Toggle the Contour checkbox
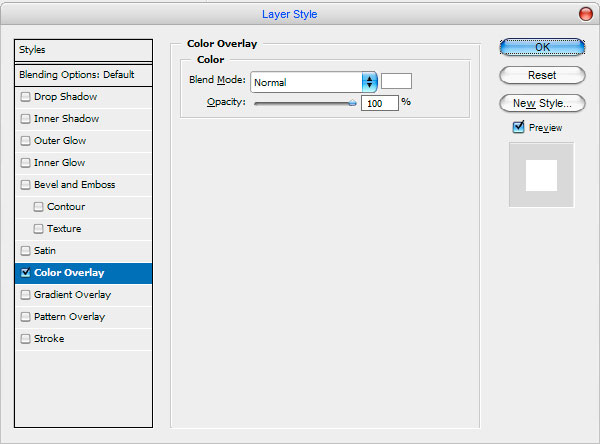 pos(38,207)
